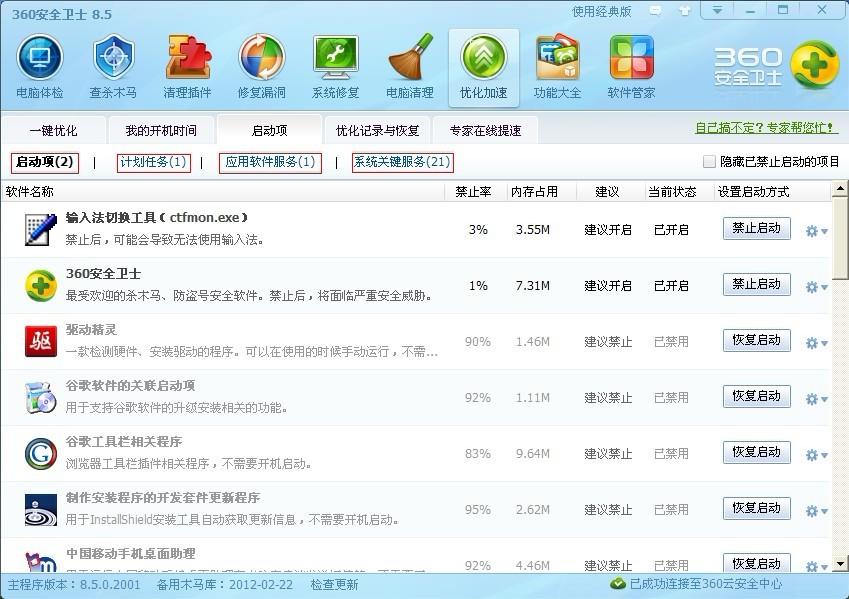This screenshot has height=599, width=849.
Task: Select 启动项(2) sub-category
Action: (44, 162)
